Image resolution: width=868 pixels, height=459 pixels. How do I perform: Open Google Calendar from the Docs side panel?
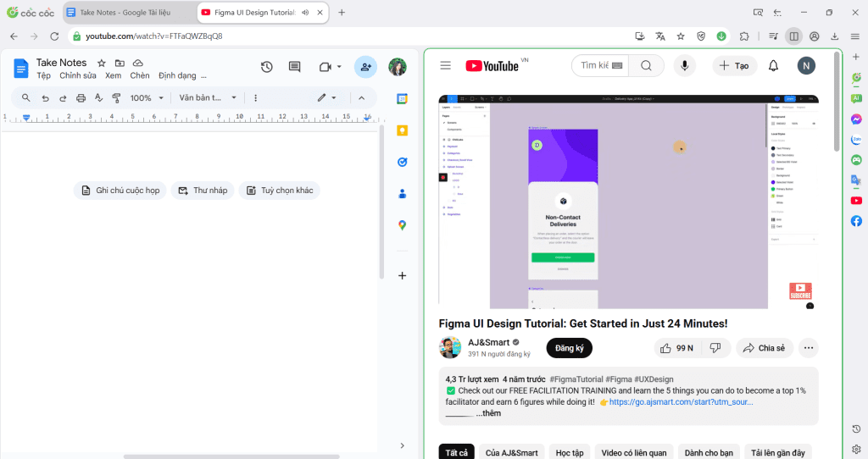pos(403,99)
